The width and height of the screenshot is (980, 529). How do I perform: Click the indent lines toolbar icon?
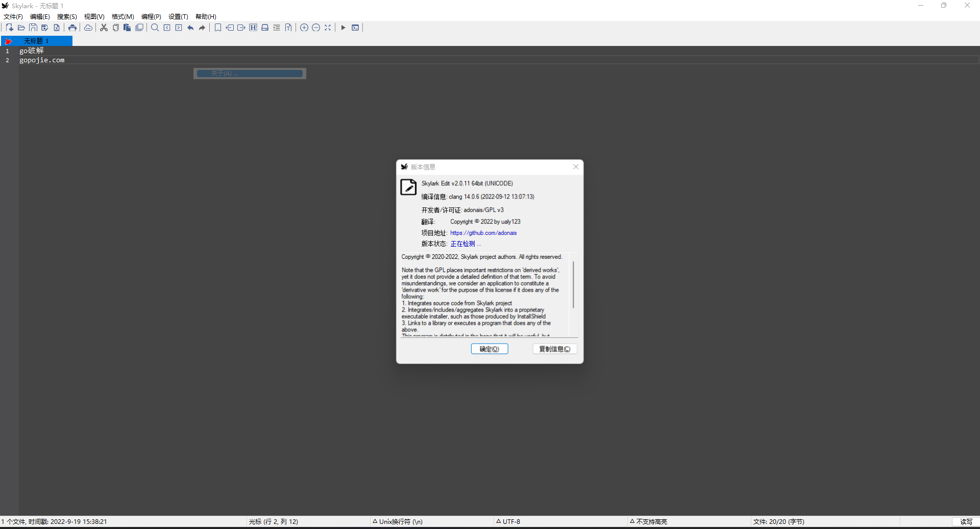277,28
